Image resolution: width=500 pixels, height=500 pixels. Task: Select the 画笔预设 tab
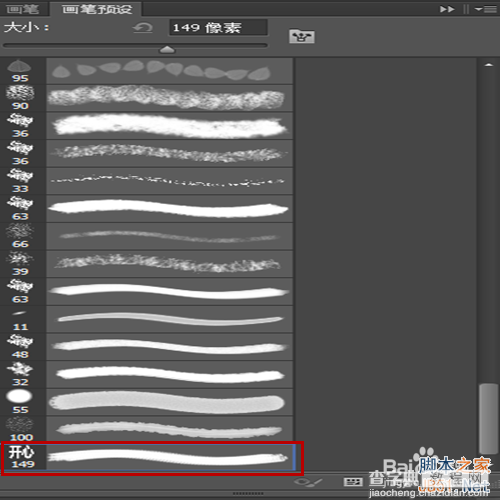tap(97, 9)
